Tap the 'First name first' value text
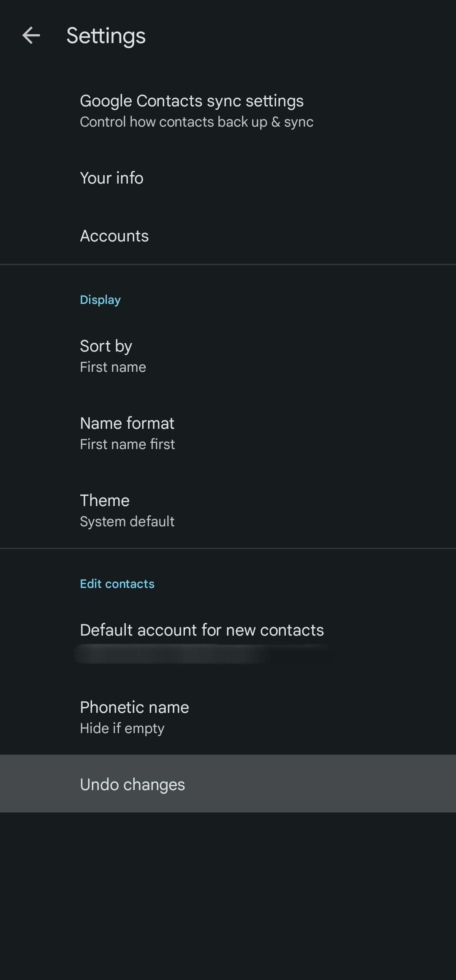The height and width of the screenshot is (980, 456). [127, 444]
